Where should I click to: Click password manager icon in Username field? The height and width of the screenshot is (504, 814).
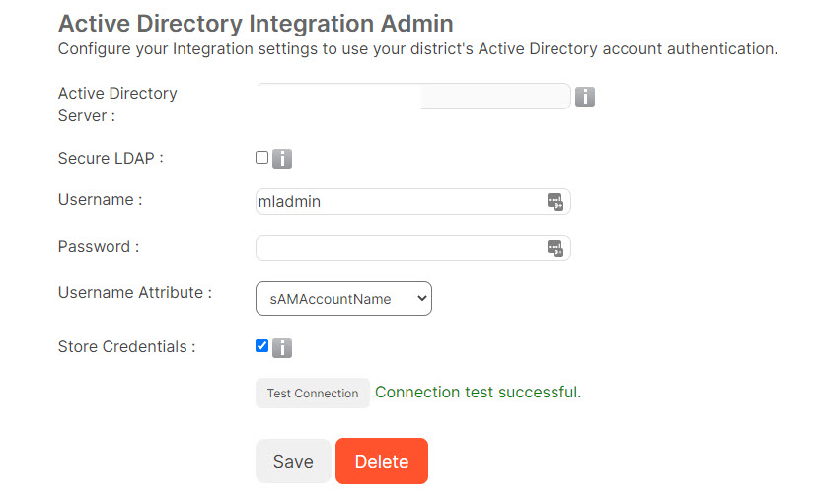pyautogui.click(x=555, y=202)
